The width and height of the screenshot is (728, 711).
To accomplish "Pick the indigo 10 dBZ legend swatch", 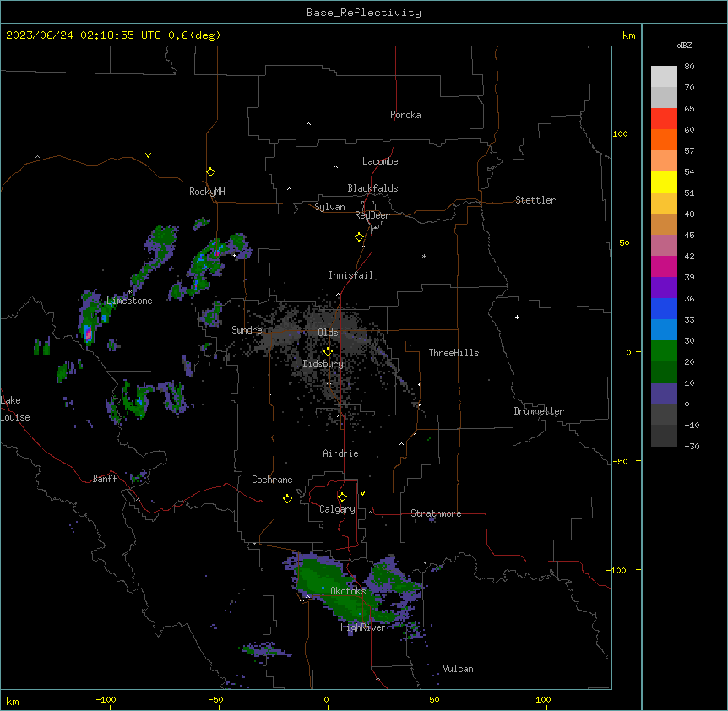I will click(x=664, y=393).
